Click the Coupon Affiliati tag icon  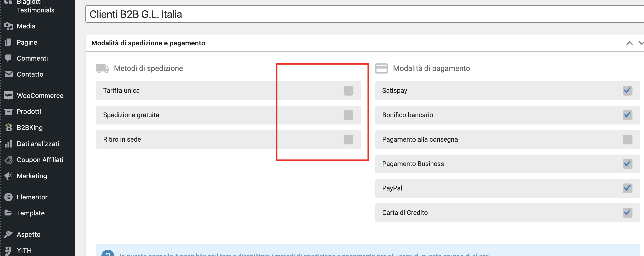click(x=8, y=160)
